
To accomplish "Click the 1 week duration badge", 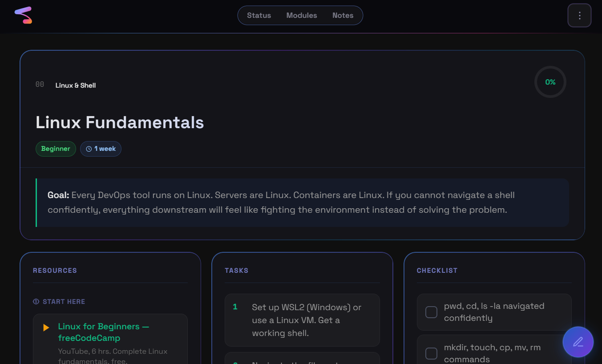I will tap(101, 149).
